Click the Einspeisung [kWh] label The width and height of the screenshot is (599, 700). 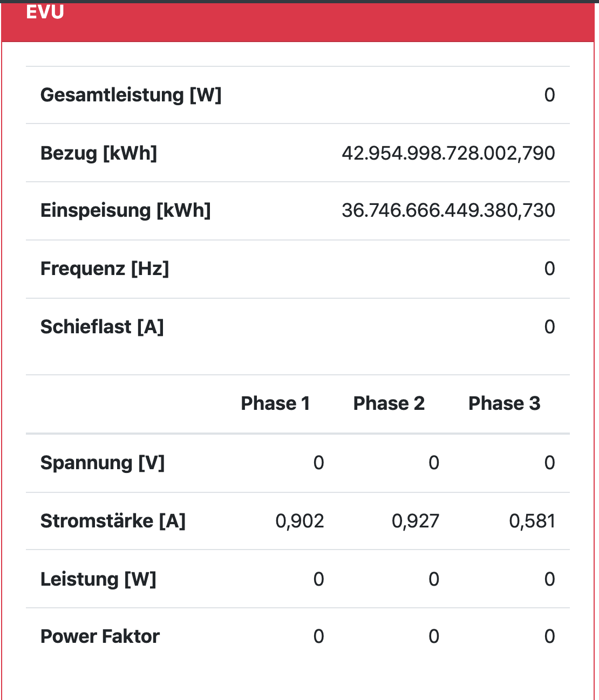[x=125, y=210]
